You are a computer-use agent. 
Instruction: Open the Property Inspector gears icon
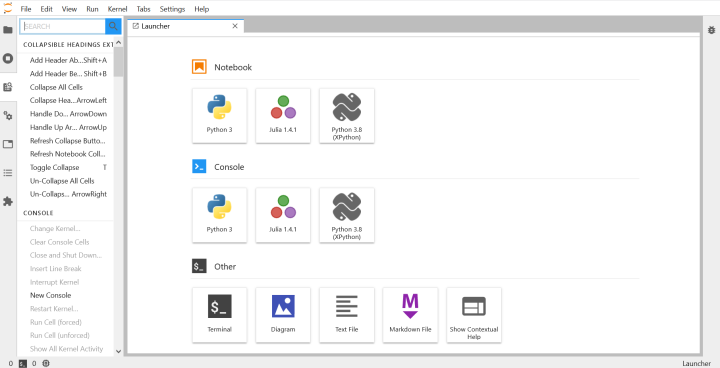[8, 115]
